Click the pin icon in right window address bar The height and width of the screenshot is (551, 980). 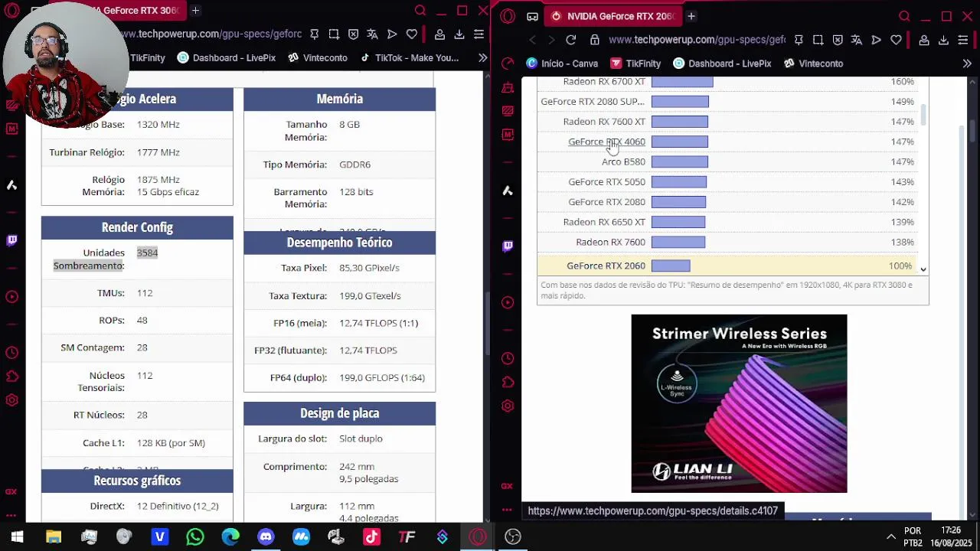[x=799, y=40]
